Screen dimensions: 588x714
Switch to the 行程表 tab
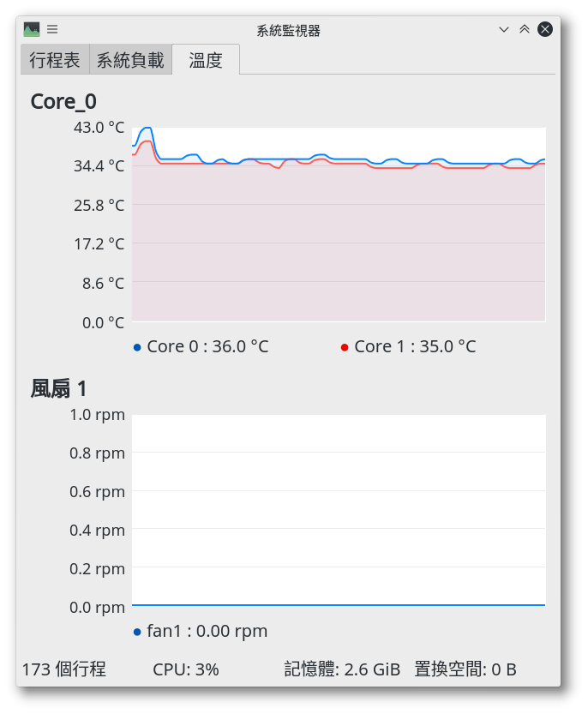pyautogui.click(x=55, y=60)
